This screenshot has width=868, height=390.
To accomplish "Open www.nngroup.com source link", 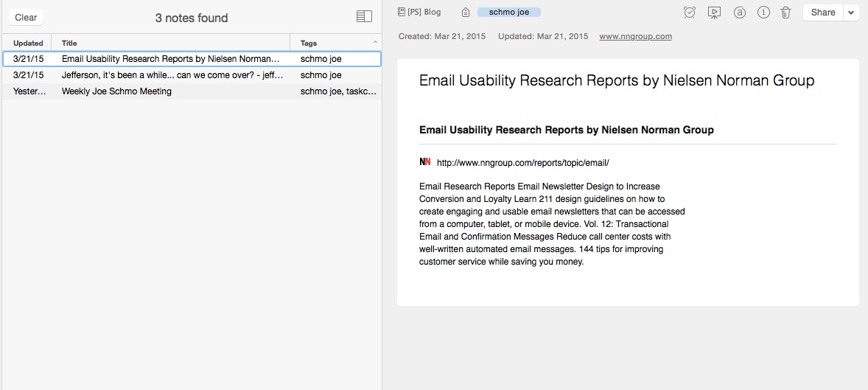I will [635, 36].
